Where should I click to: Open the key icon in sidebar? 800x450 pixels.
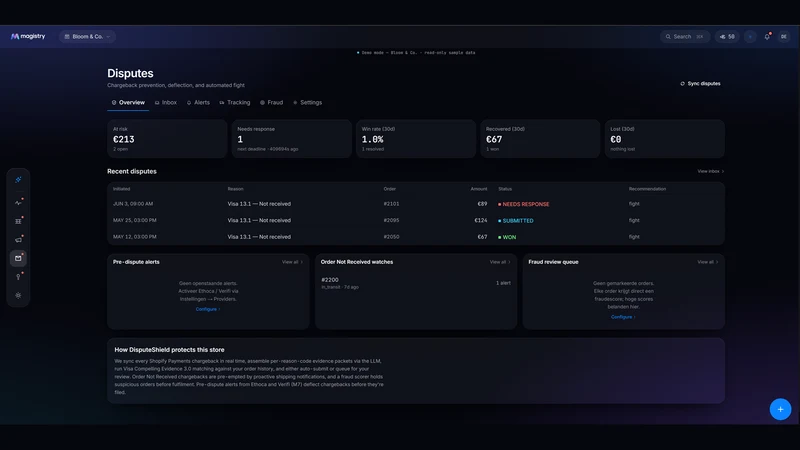(18, 277)
